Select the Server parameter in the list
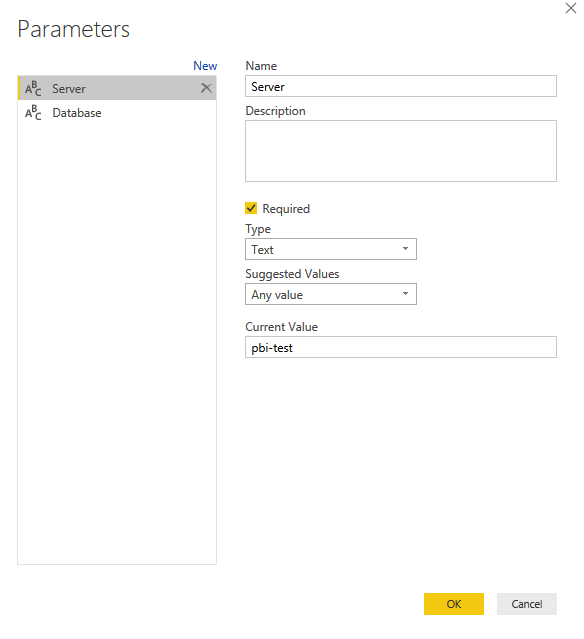584x639 pixels. click(x=117, y=88)
